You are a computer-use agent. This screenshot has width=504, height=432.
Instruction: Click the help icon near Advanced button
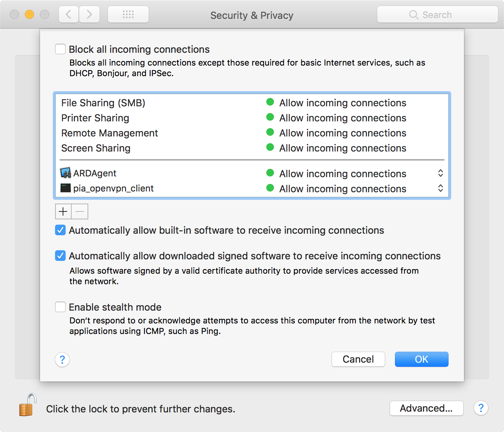pos(481,408)
